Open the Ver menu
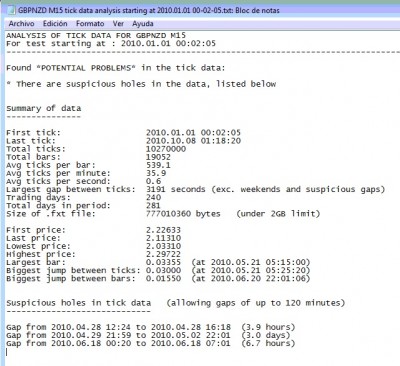400x366 pixels. tap(118, 24)
